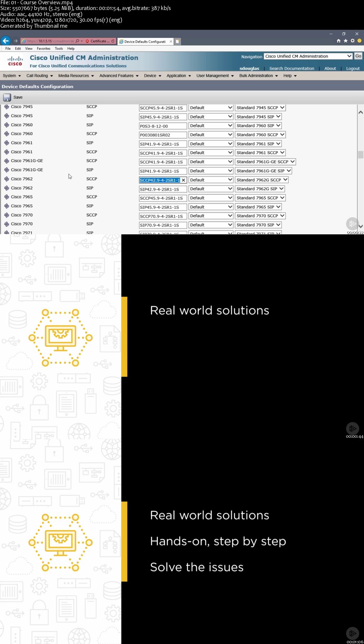Click device icon for Cisco 7960 SIP

click(6, 125)
